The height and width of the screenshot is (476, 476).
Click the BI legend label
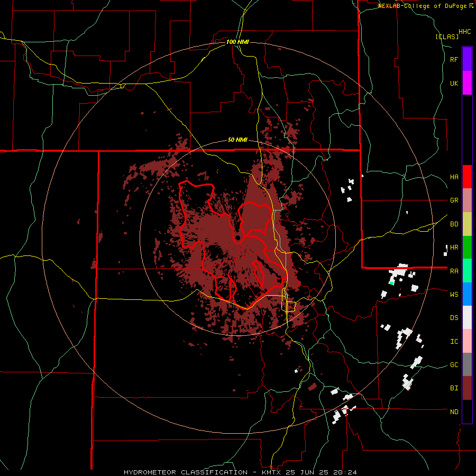click(454, 388)
